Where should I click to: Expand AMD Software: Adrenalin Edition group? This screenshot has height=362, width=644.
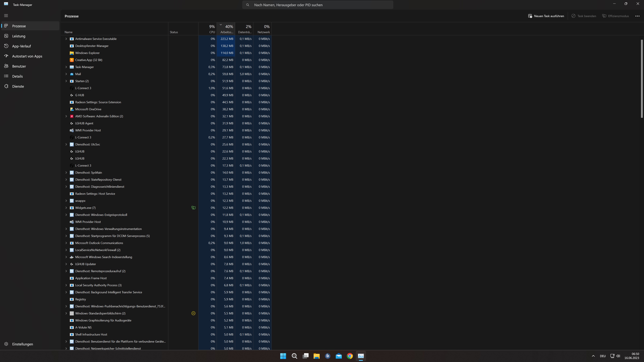click(x=66, y=116)
